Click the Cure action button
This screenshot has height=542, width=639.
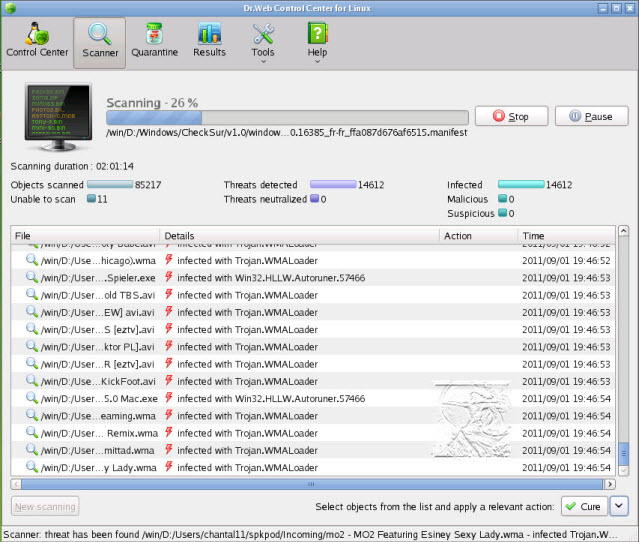(584, 506)
